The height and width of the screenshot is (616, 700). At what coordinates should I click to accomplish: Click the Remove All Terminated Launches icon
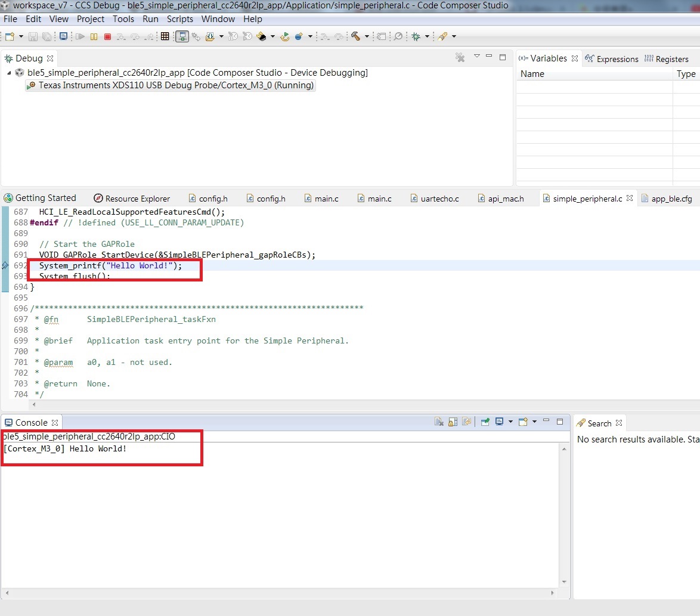pyautogui.click(x=460, y=58)
